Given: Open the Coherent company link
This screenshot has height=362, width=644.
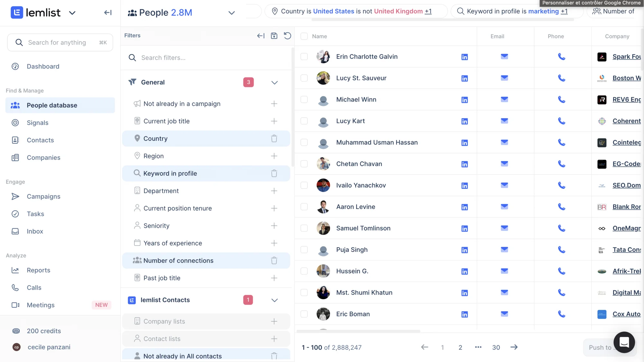Looking at the screenshot, I should pos(626,121).
